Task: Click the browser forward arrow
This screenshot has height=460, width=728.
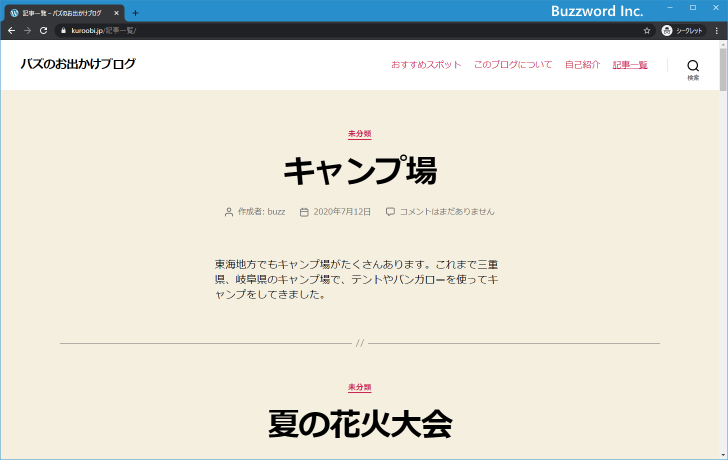Action: [x=27, y=31]
